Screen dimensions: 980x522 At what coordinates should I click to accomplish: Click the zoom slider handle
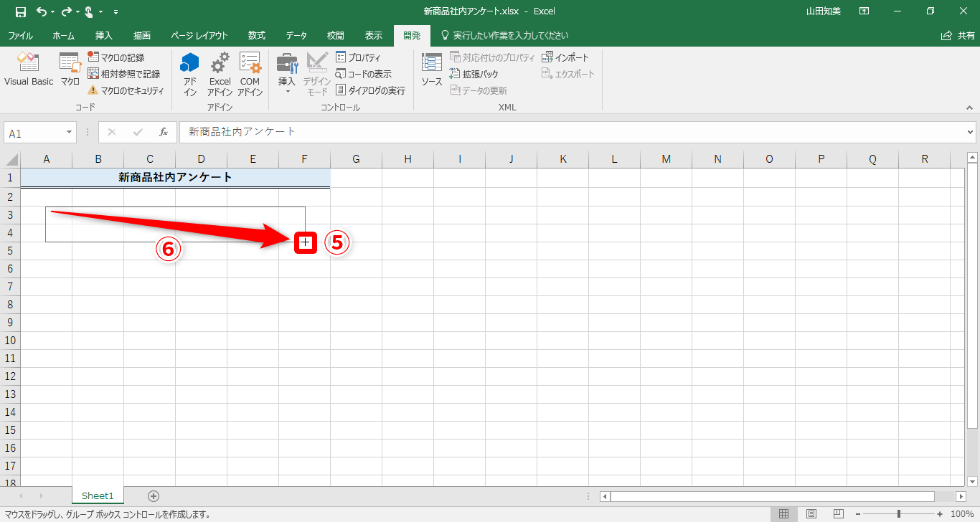[x=899, y=513]
